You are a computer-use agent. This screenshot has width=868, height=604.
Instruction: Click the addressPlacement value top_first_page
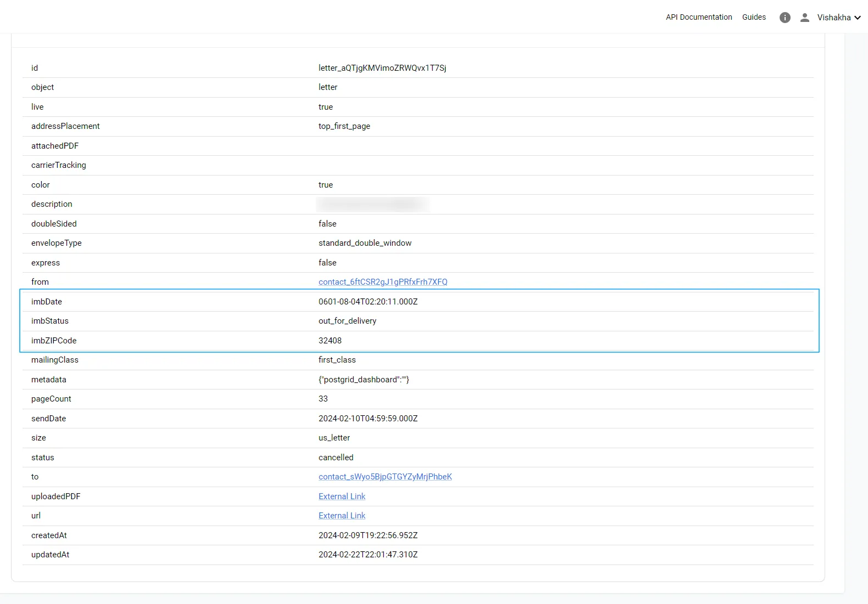pos(344,126)
